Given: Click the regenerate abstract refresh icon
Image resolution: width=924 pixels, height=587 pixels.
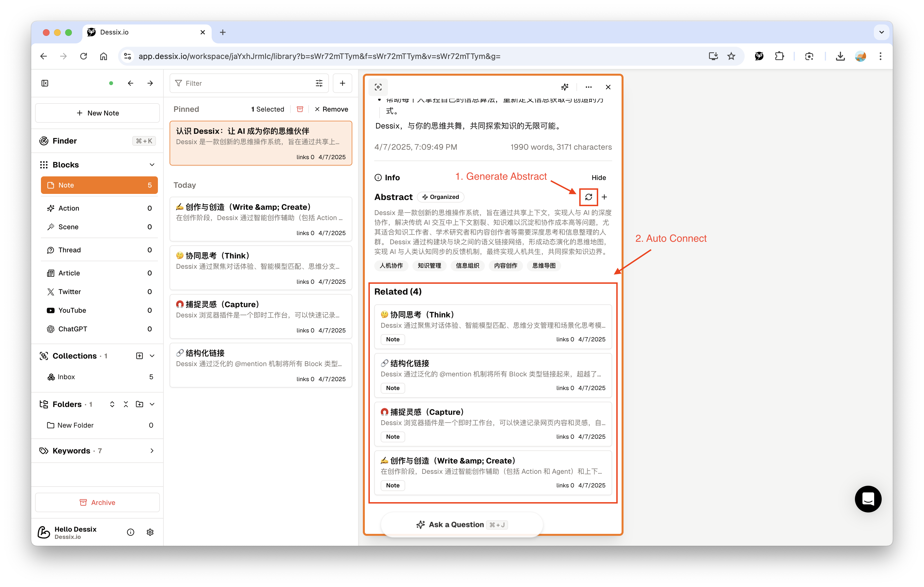Looking at the screenshot, I should 588,197.
